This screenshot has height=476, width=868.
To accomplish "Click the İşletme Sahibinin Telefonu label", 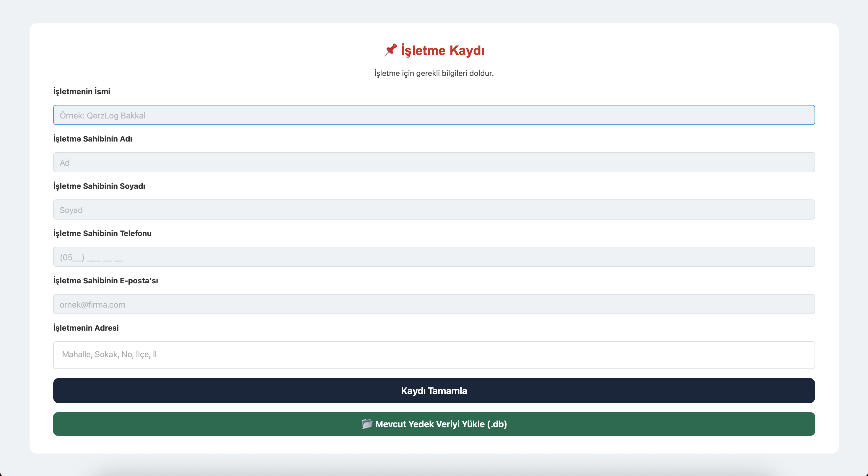I will (x=102, y=233).
